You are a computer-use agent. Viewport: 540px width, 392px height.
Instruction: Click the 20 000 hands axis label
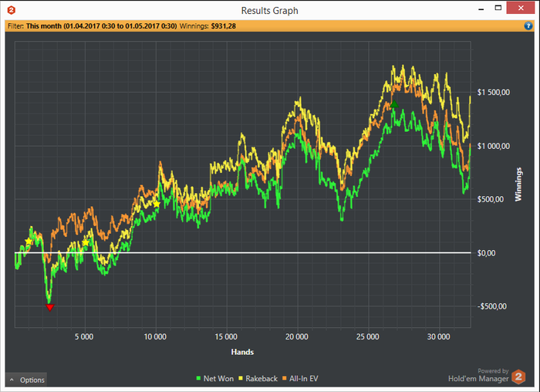(297, 337)
